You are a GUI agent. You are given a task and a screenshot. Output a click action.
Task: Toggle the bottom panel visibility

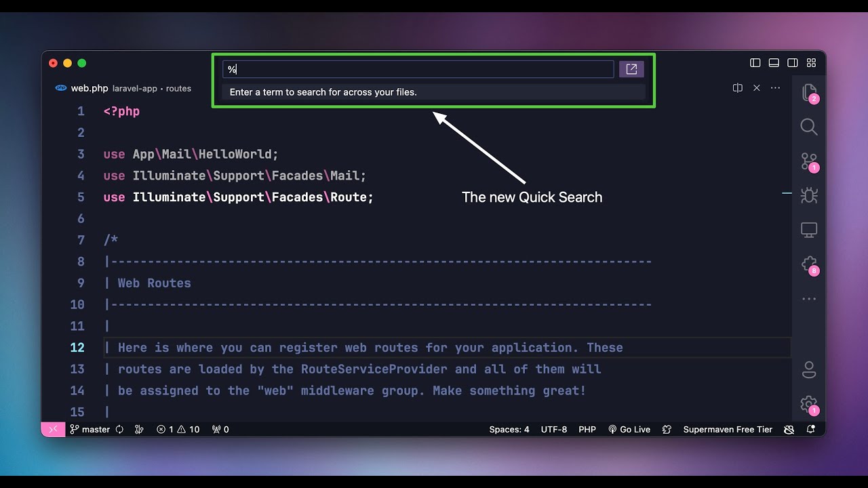(x=774, y=63)
